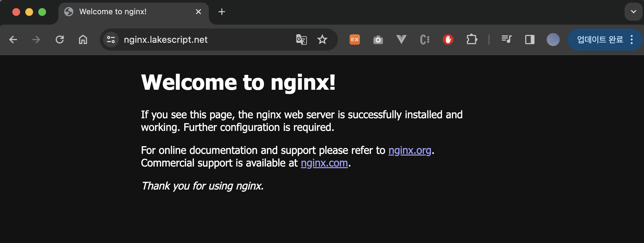644x243 pixels.
Task: View site information icon in address bar
Action: pos(111,40)
